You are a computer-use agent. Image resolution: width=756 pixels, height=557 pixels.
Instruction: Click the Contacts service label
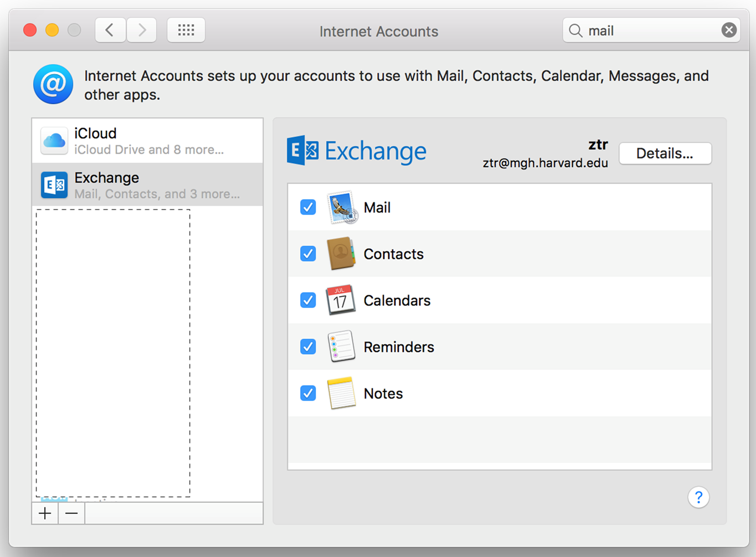pyautogui.click(x=393, y=254)
